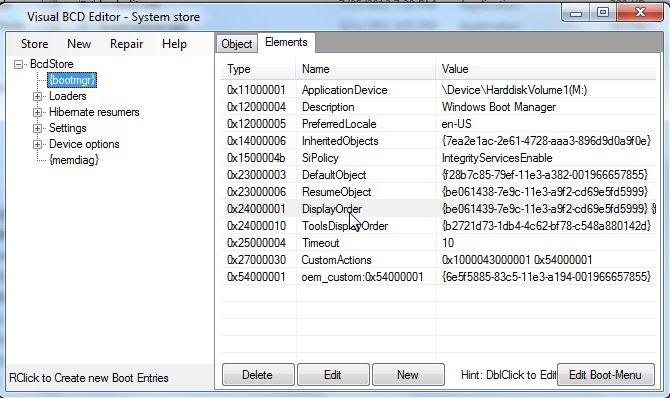This screenshot has height=398, width=670.
Task: Select the Loaders tree item label
Action: coord(68,96)
